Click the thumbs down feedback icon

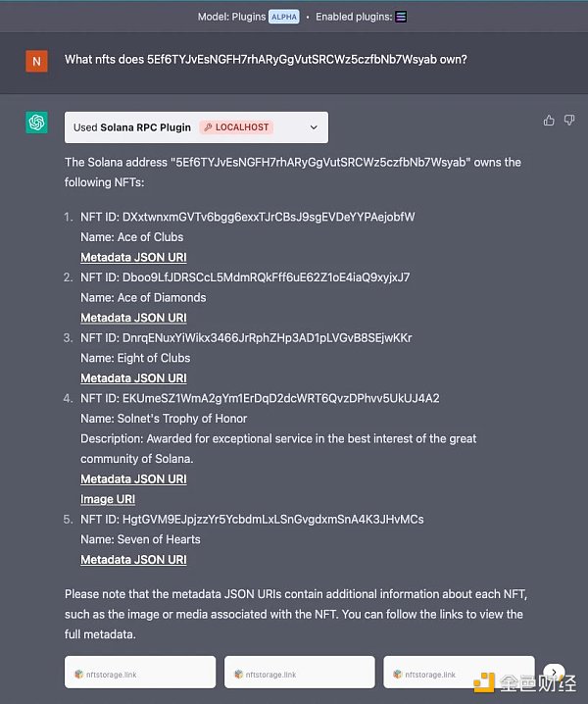566,120
